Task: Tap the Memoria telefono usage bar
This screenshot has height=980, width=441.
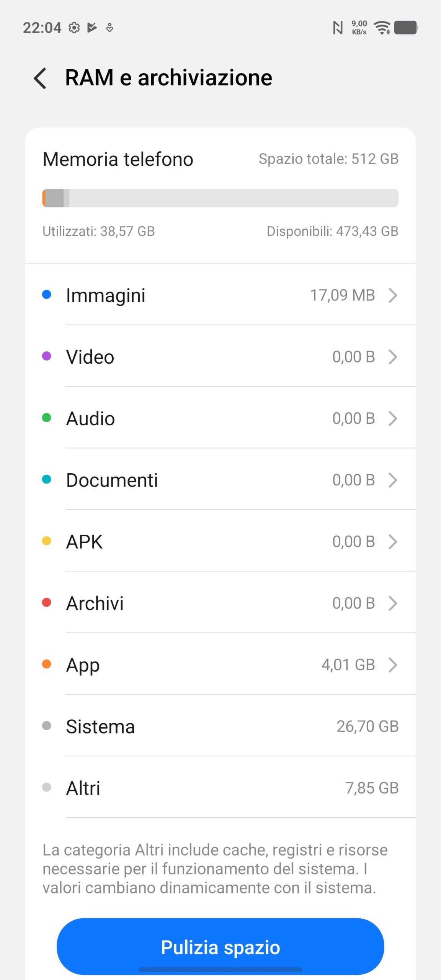Action: (220, 198)
